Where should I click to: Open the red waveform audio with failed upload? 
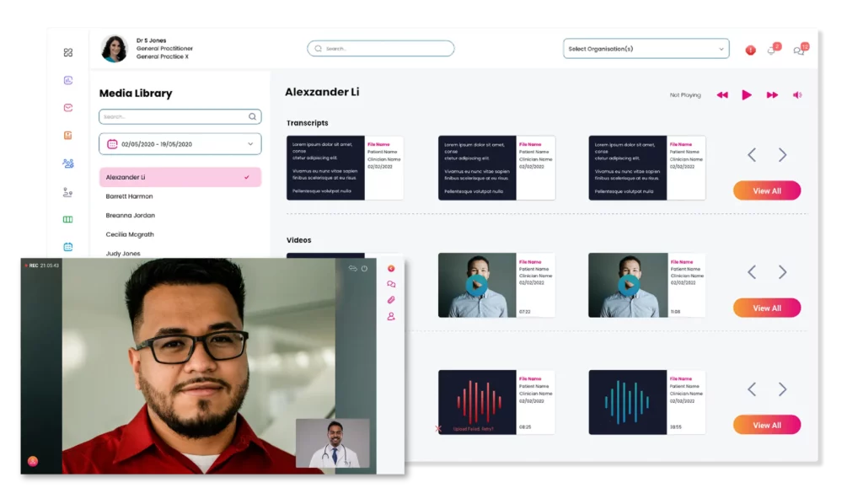tap(477, 402)
